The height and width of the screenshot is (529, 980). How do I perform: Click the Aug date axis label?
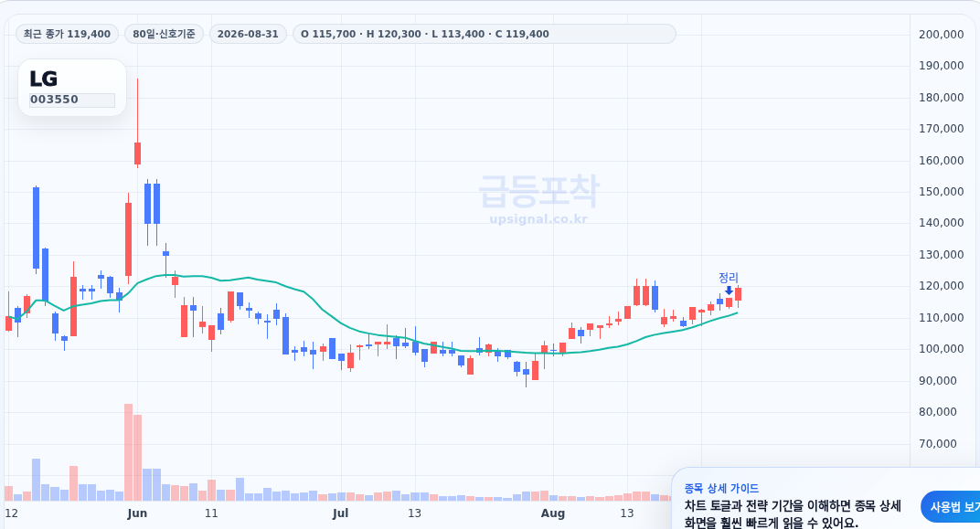pyautogui.click(x=552, y=513)
